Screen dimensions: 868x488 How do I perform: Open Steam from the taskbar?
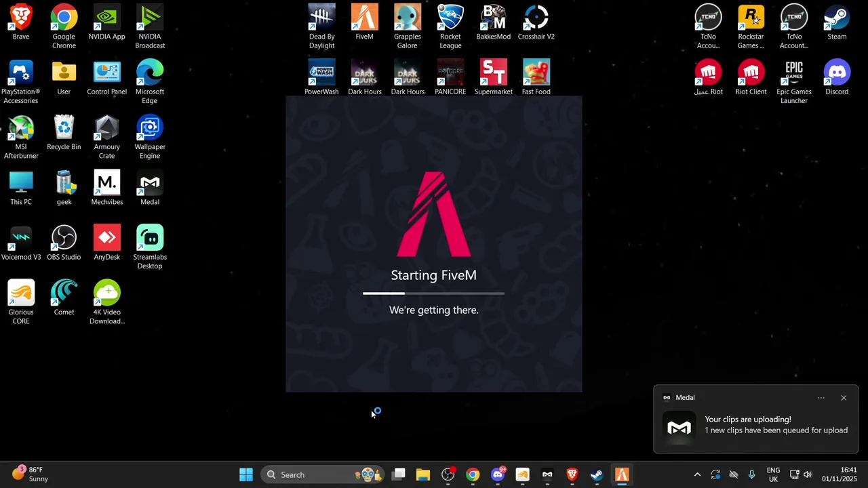pos(597,474)
